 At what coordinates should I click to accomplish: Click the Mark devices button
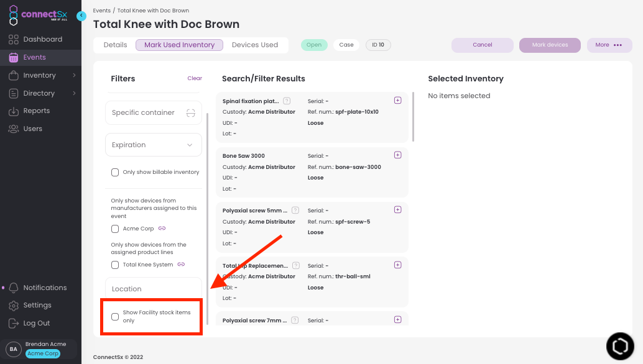pos(549,45)
